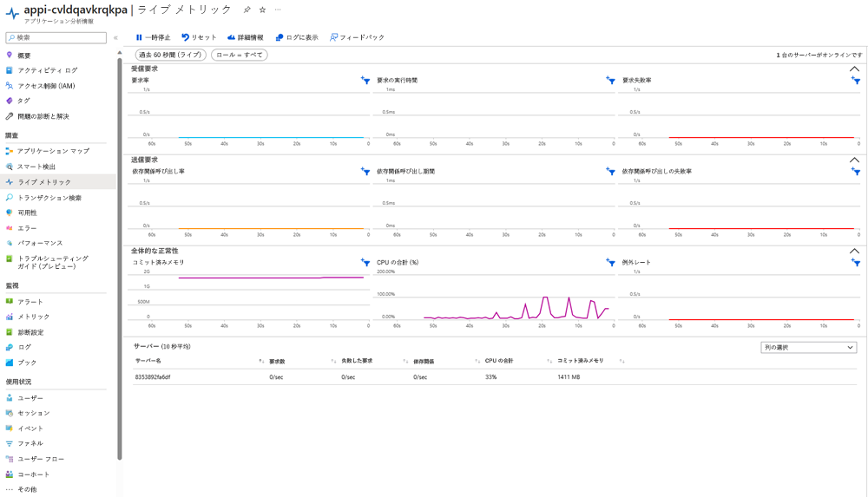Open アラート alerts page

(x=30, y=302)
